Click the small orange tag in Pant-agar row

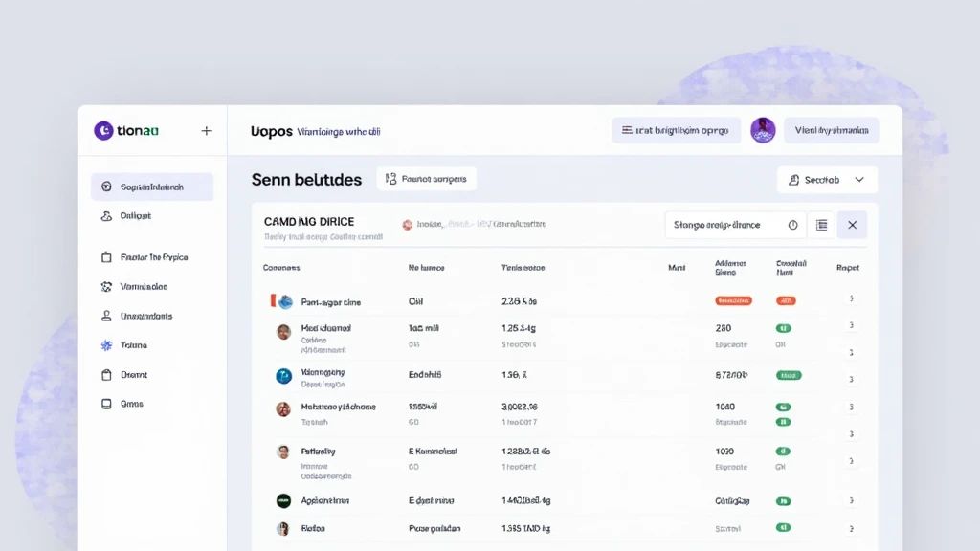point(786,300)
